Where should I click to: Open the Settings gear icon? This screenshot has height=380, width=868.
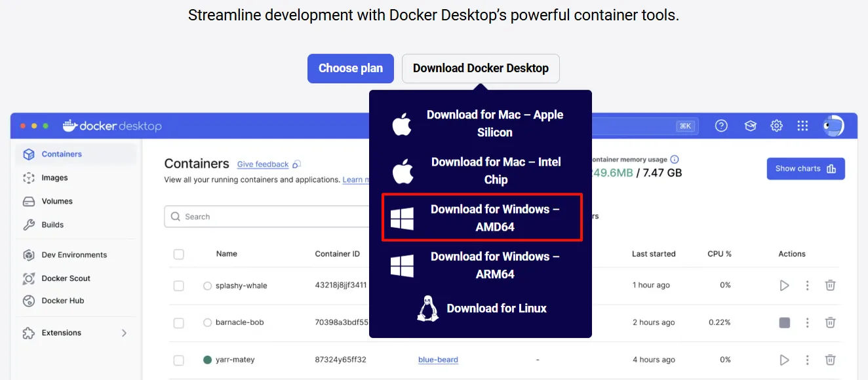pos(777,126)
